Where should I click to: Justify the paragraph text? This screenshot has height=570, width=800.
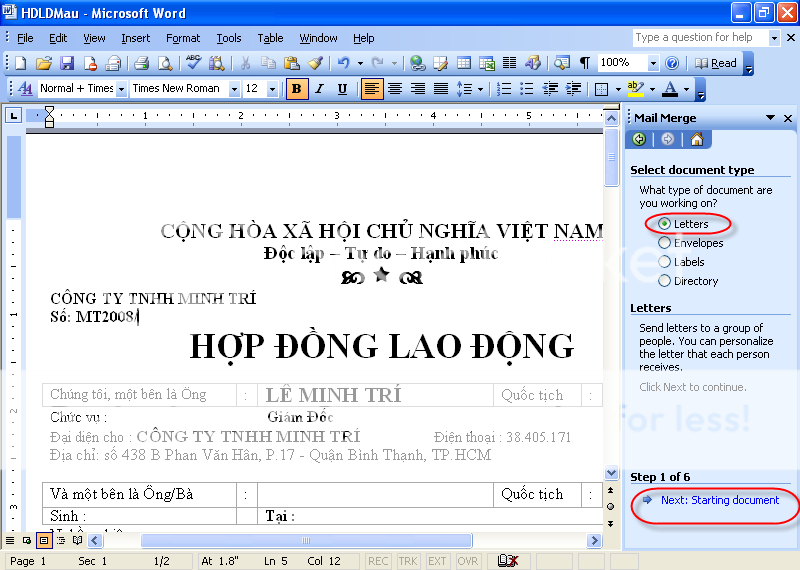tap(441, 89)
